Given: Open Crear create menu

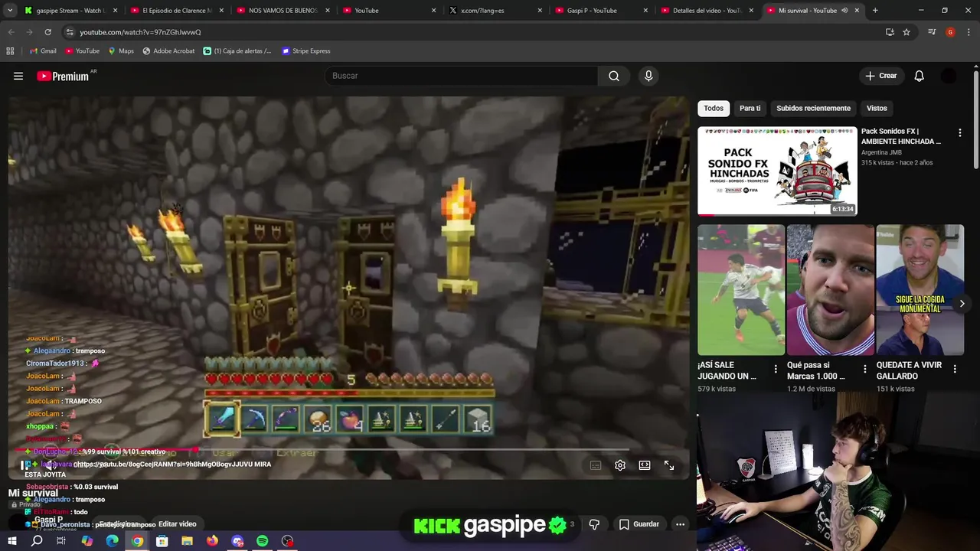Looking at the screenshot, I should [x=880, y=76].
